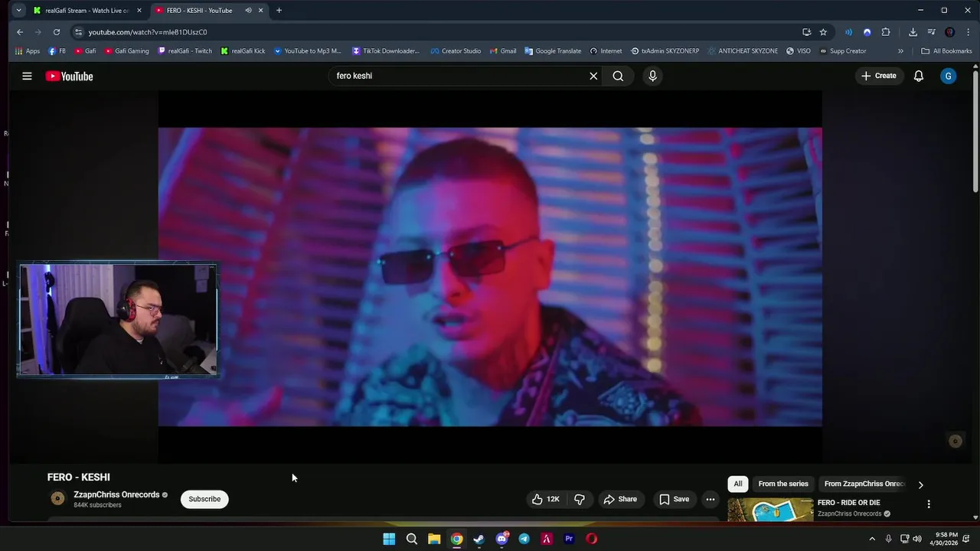Reload the page in Chrome
The height and width of the screenshot is (551, 980).
57,32
